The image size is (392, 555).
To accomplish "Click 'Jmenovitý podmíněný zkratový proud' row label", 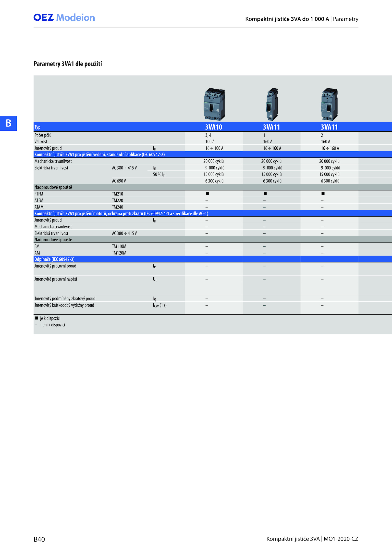I will tap(65, 299).
